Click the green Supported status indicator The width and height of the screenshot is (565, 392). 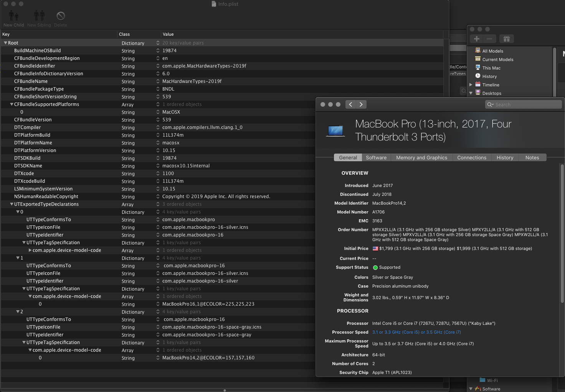375,268
